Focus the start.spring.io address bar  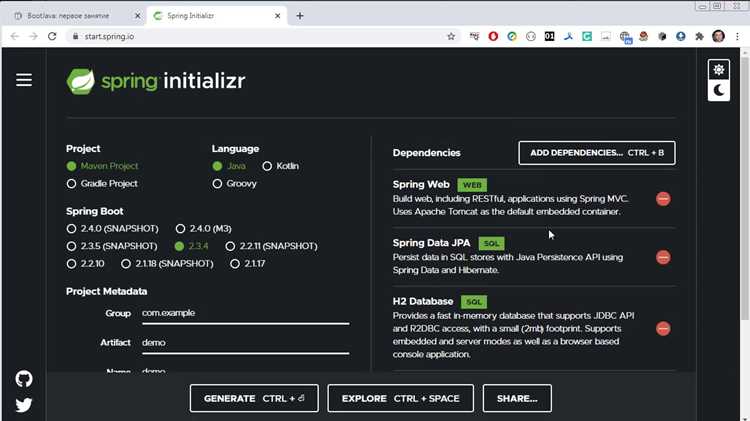263,36
